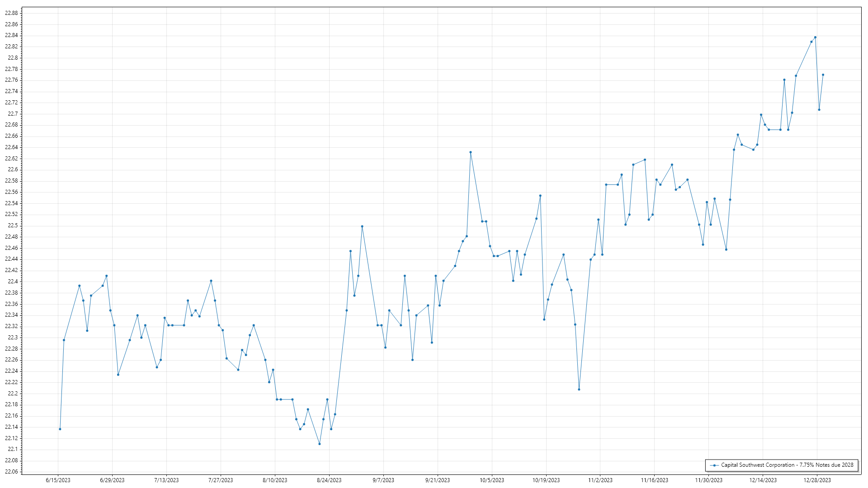
Task: Click the Capital Southwest Corporation legend label
Action: [787, 465]
